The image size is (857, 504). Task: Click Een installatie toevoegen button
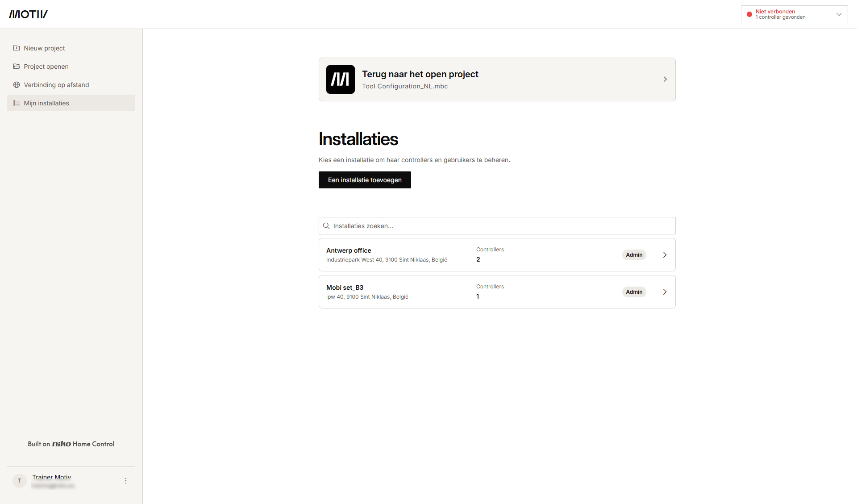pyautogui.click(x=365, y=180)
